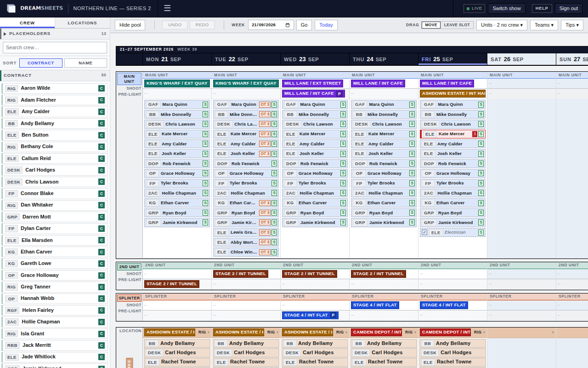This screenshot has width=588, height=368.
Task: Click the C contract badge next to Hannah Webb
Action: point(102,299)
